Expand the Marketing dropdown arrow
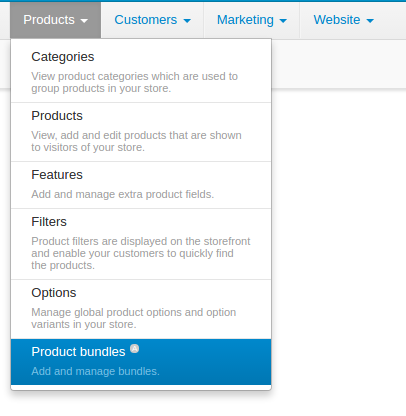 pyautogui.click(x=283, y=21)
